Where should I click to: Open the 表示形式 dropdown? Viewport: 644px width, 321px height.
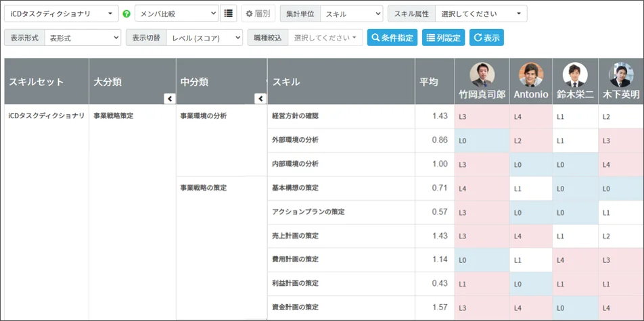83,38
